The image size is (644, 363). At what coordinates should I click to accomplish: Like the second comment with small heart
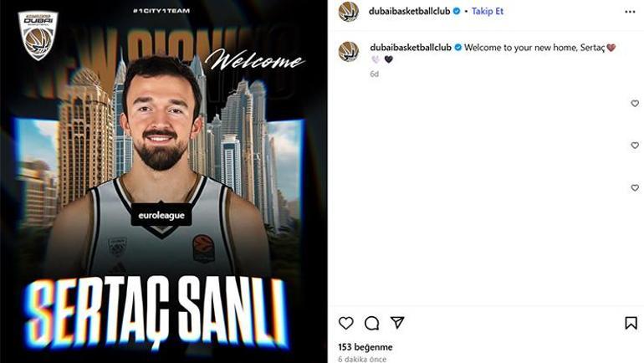635,146
